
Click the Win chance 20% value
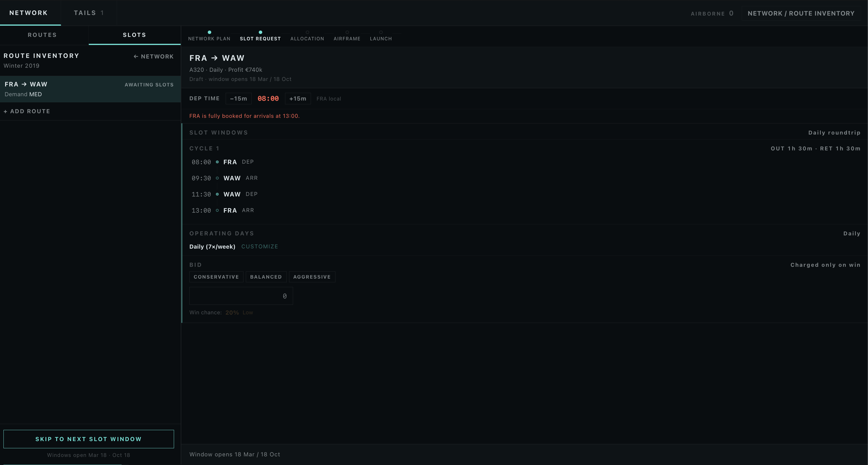(x=232, y=313)
